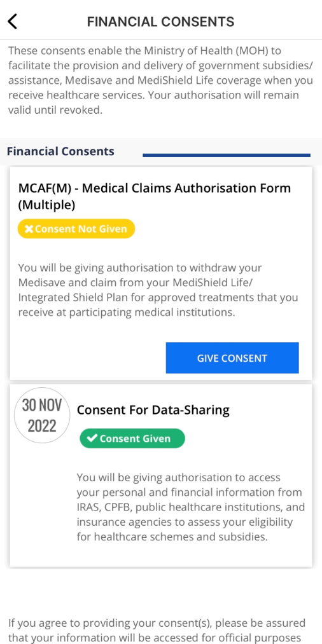This screenshot has width=322, height=644.
Task: Tap the MOH consent introduction paragraph
Action: click(160, 81)
